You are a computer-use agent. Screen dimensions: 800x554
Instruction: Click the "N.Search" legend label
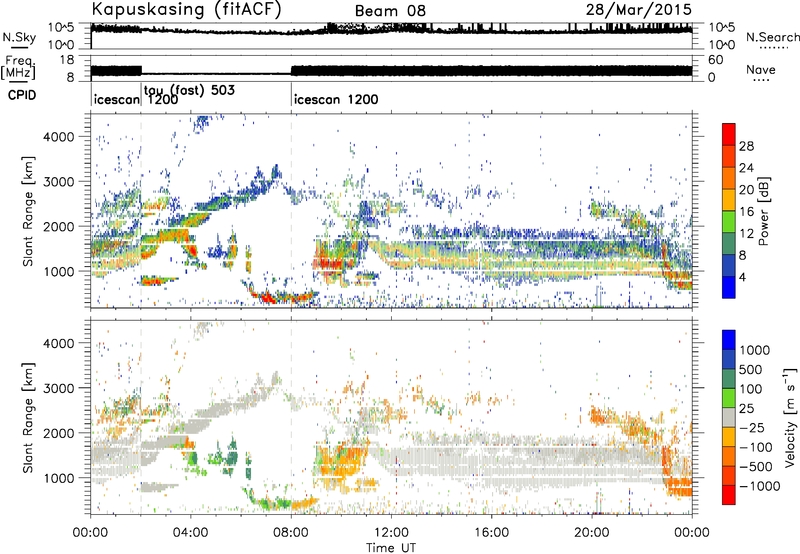tap(772, 37)
